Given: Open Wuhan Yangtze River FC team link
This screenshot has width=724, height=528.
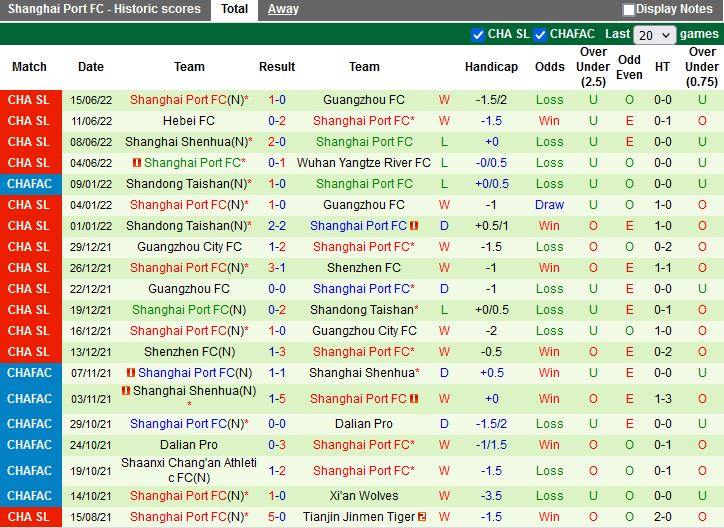Looking at the screenshot, I should point(364,163).
